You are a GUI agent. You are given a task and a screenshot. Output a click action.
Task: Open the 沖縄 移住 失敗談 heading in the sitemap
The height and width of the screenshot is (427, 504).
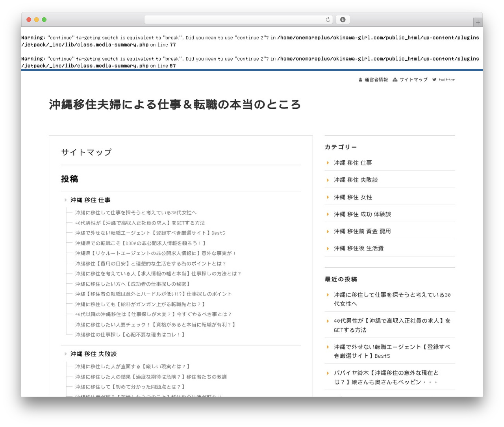93,354
